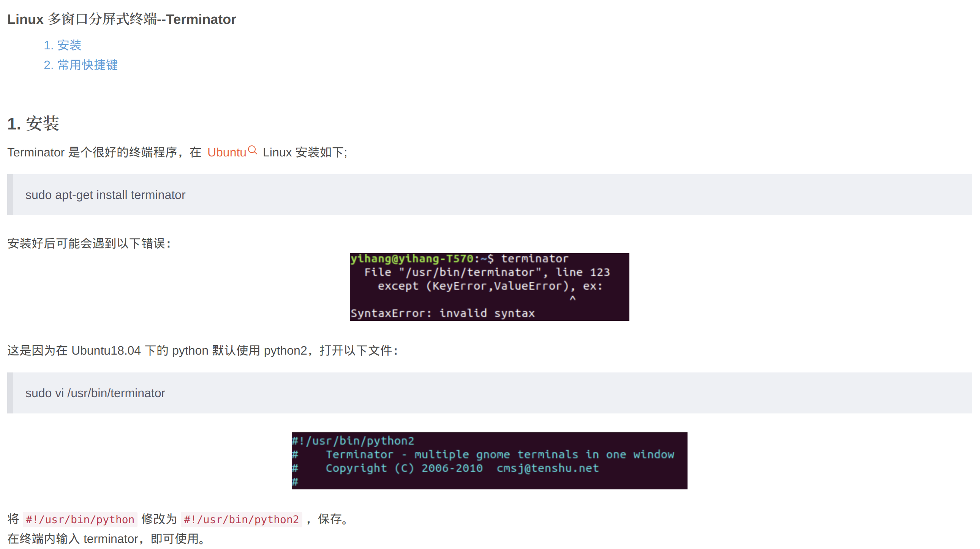This screenshot has height=549, width=980.
Task: Jump to '1. 安装' in contents list
Action: pyautogui.click(x=62, y=45)
